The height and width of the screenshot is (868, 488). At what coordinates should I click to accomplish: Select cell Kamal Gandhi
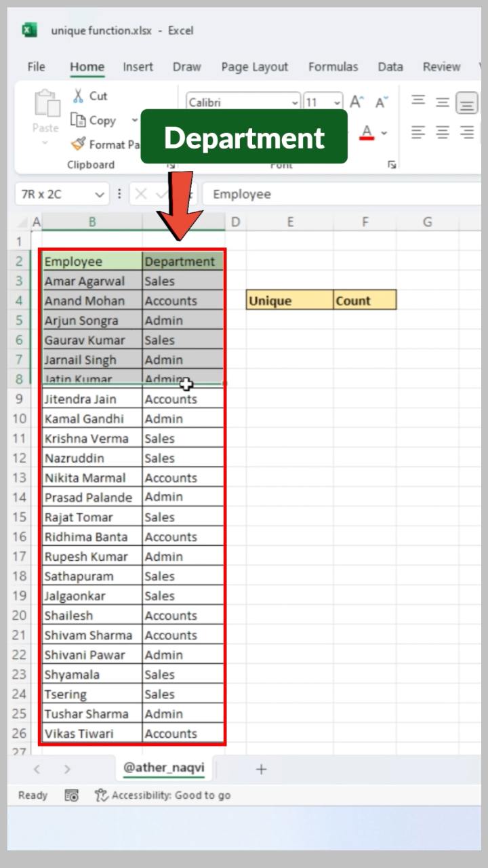tap(92, 418)
